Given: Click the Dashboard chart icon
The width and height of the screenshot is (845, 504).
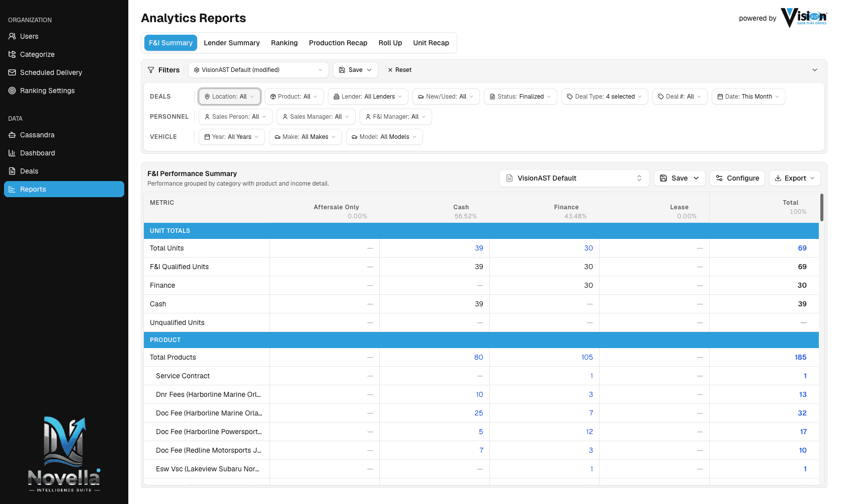Looking at the screenshot, I should 12,153.
